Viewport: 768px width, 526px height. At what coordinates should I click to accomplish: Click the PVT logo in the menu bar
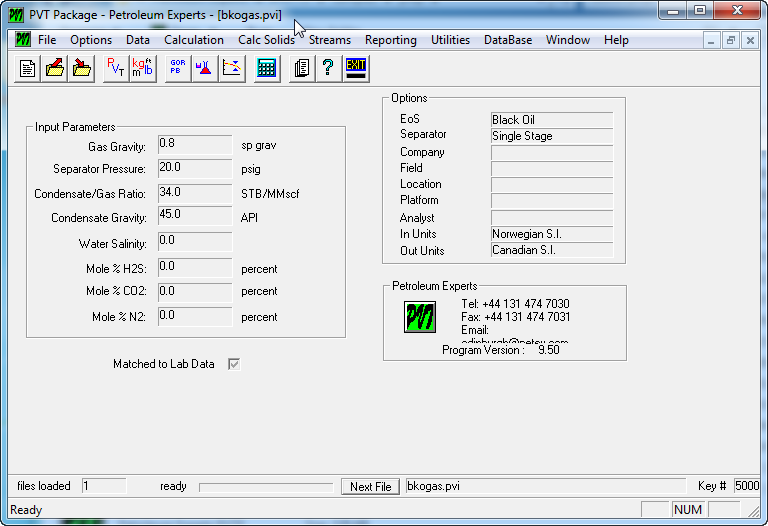(x=23, y=39)
